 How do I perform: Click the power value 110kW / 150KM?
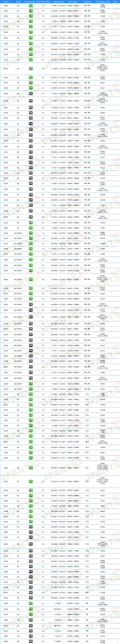[73, 173]
